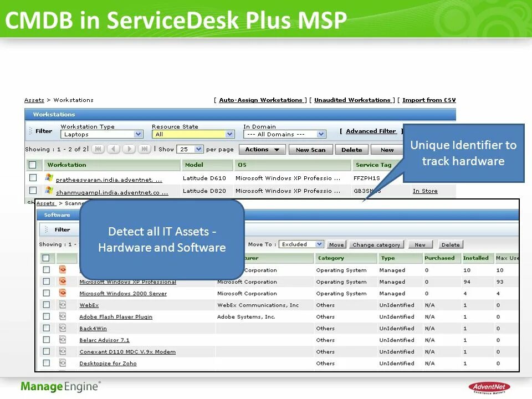Open Unaudited Workstations link
Image resolution: width=532 pixels, height=399 pixels.
[x=352, y=100]
